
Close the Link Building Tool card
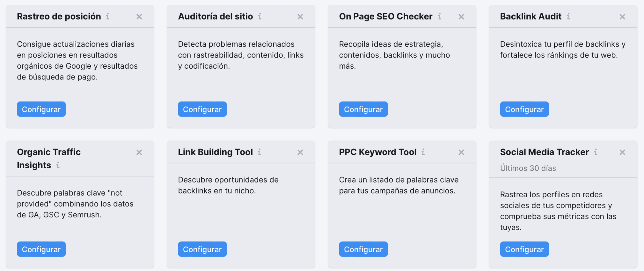point(300,152)
